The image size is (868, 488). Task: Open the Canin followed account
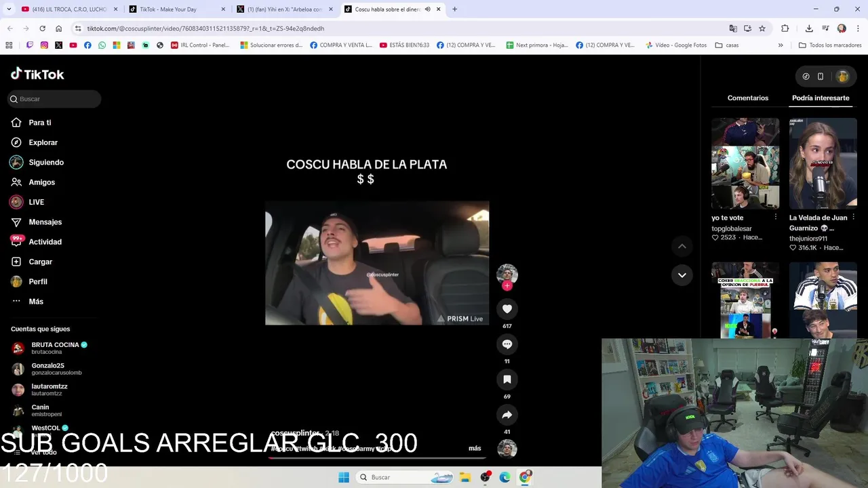[x=54, y=411]
